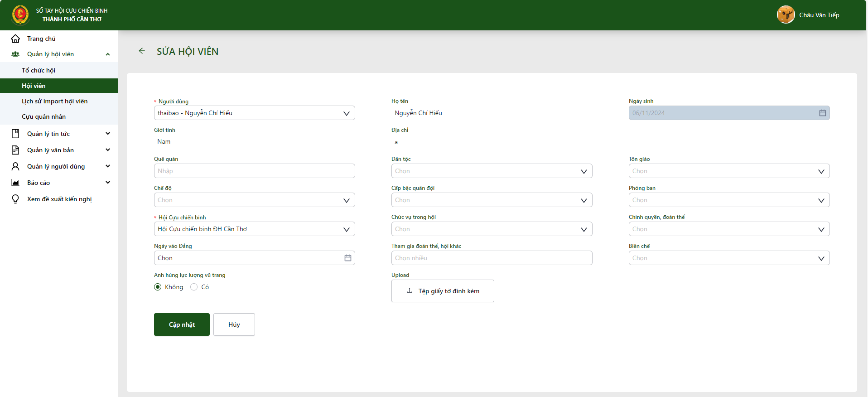Open the Tôn giáo dropdown

point(729,171)
